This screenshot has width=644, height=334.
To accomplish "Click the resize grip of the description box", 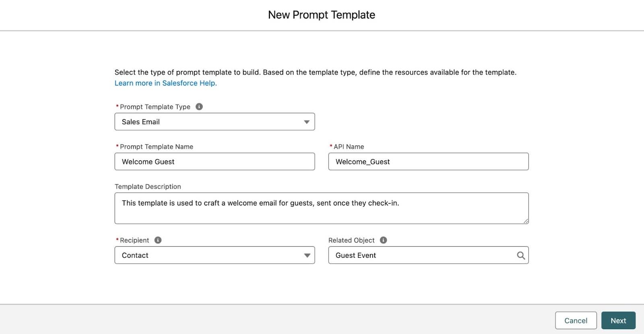I will [526, 222].
